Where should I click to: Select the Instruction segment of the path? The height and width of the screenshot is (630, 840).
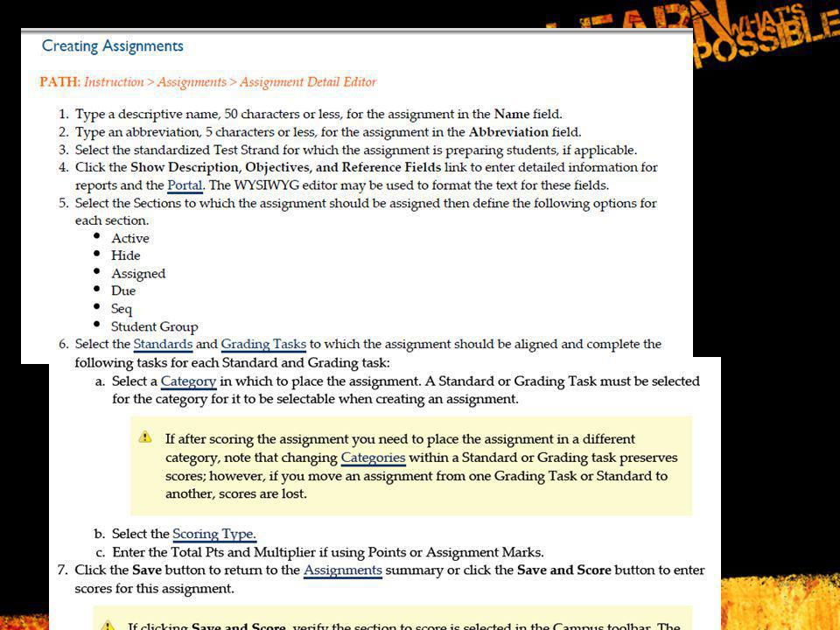(114, 82)
